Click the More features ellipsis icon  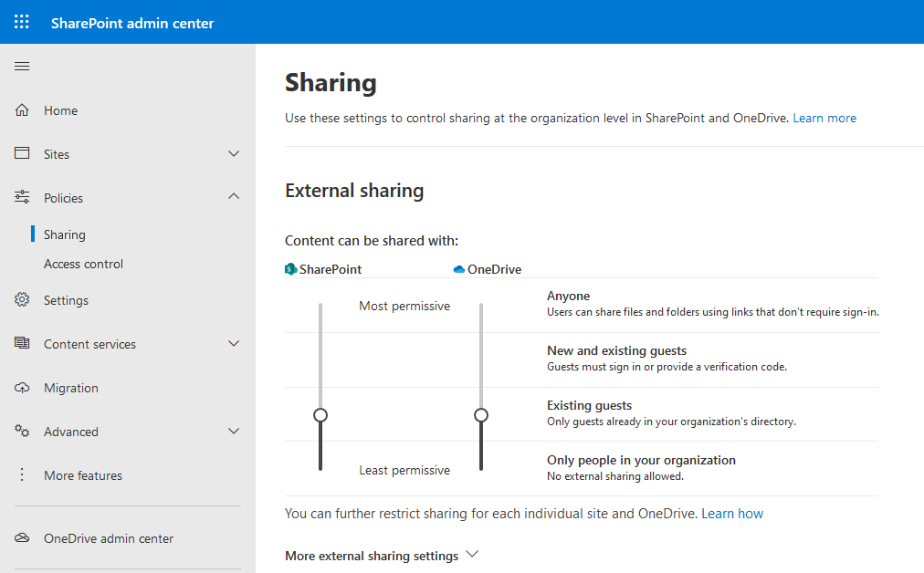pyautogui.click(x=21, y=474)
